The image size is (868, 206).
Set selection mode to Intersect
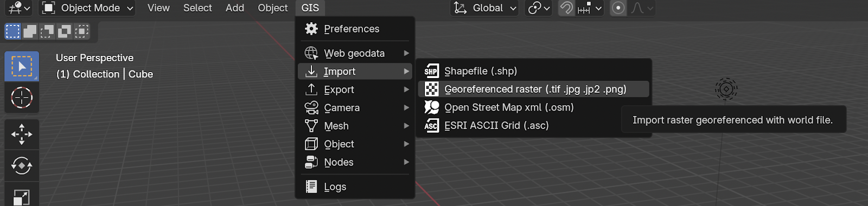(82, 31)
